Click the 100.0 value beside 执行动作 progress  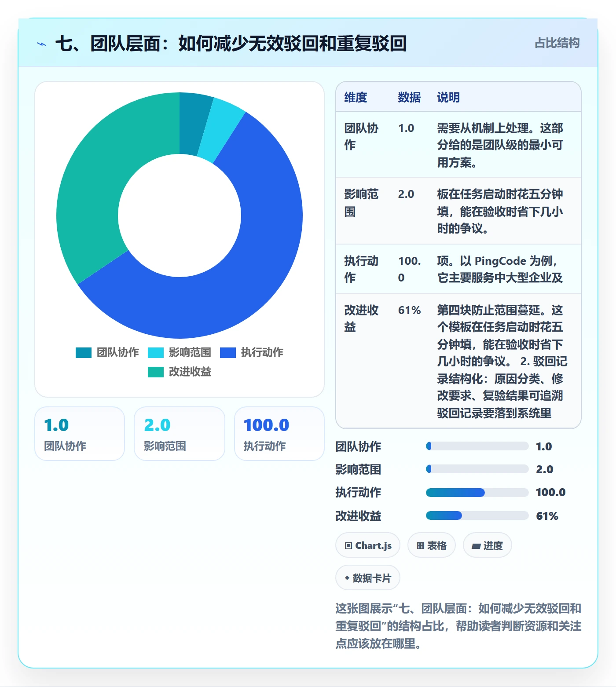tap(550, 492)
